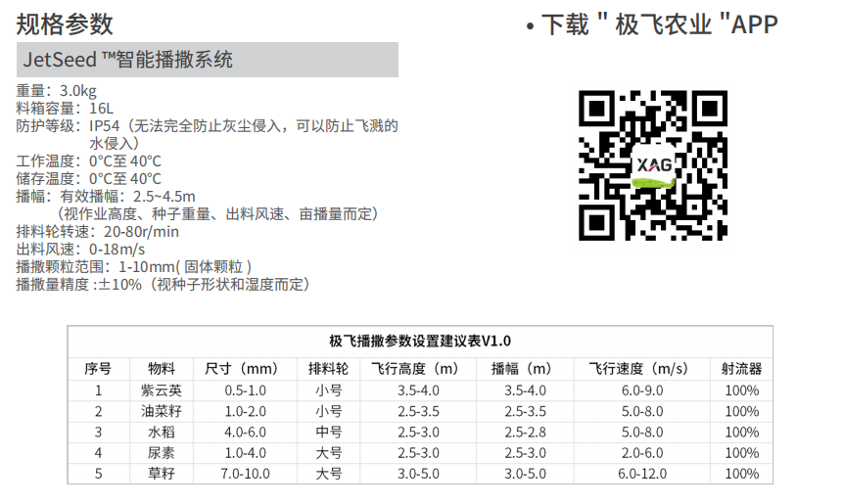Click the 1.0-2.0 size cell
The width and height of the screenshot is (843, 504).
click(245, 412)
